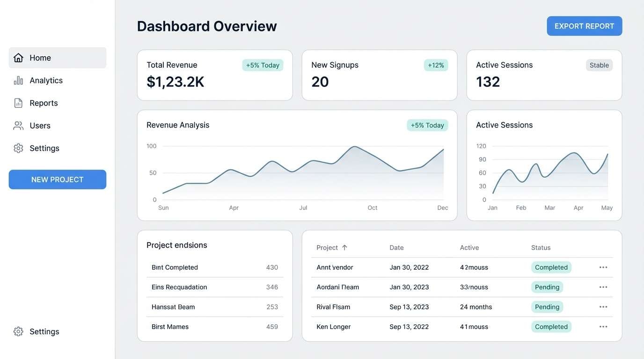Click the bottom-left Settings gear icon

point(18,331)
